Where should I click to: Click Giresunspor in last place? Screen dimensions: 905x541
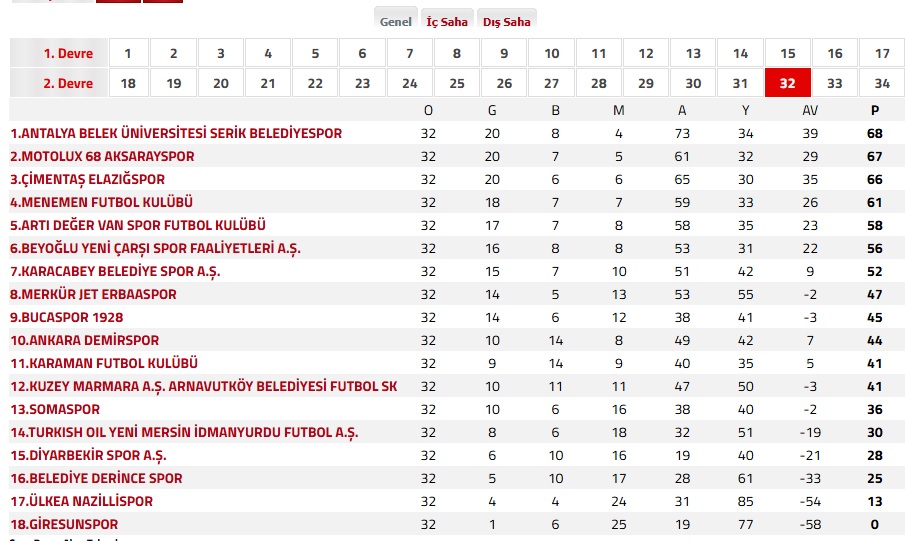pos(64,524)
